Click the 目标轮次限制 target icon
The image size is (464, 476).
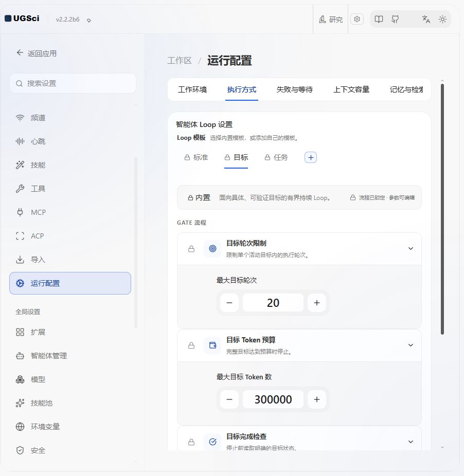click(x=212, y=249)
